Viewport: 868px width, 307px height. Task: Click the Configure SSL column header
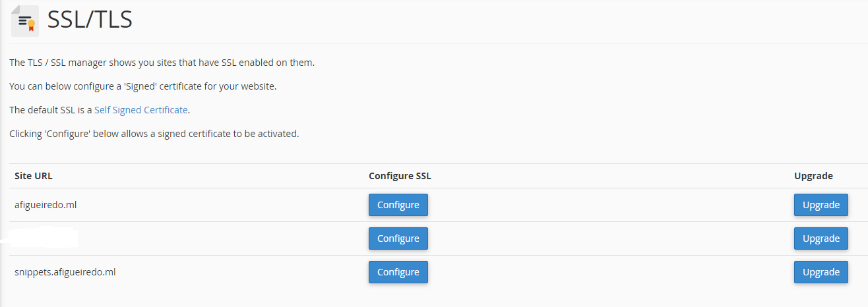pyautogui.click(x=400, y=176)
